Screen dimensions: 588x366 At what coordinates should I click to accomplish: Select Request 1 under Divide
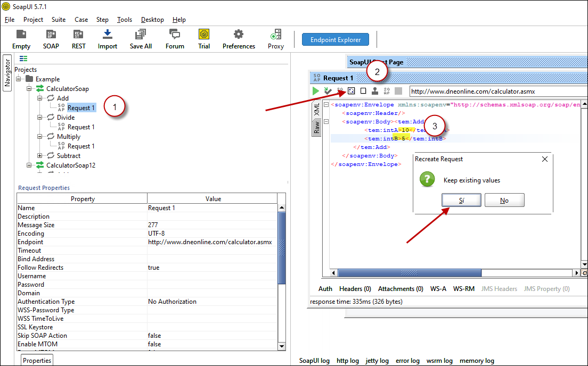tap(81, 127)
